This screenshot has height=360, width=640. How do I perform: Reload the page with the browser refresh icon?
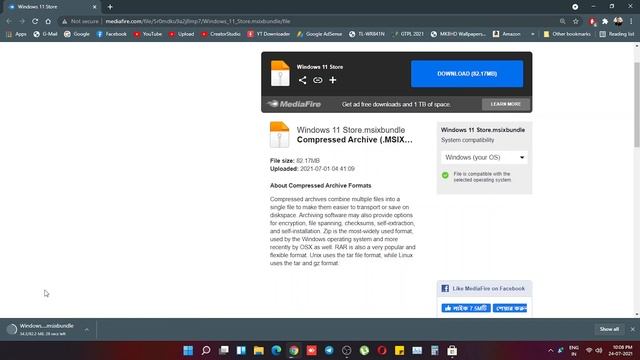coord(35,21)
